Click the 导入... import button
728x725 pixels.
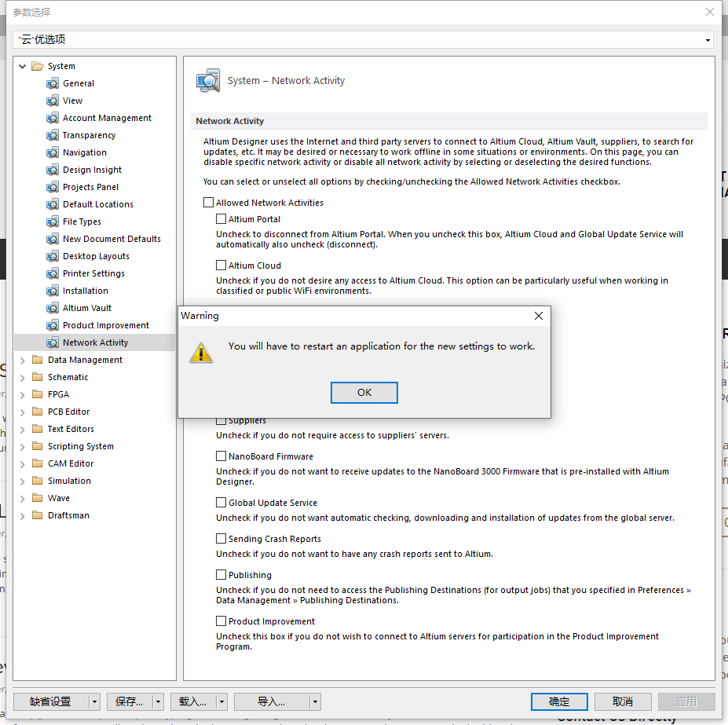point(272,701)
